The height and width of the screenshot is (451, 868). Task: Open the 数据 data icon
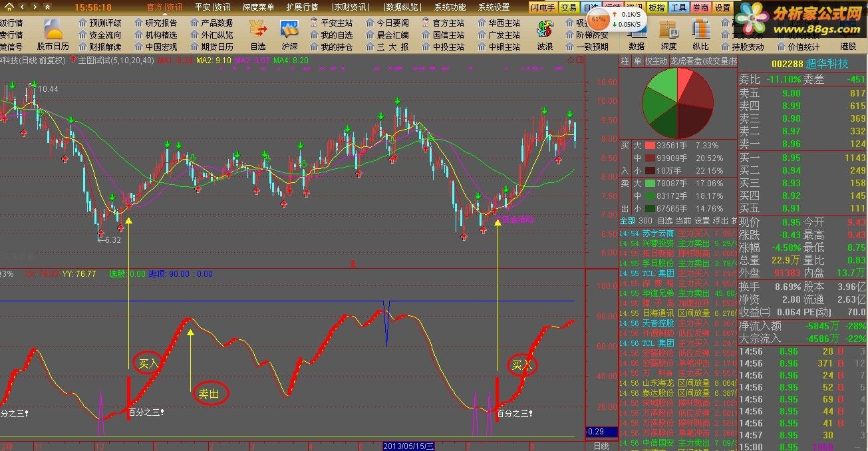pyautogui.click(x=637, y=35)
